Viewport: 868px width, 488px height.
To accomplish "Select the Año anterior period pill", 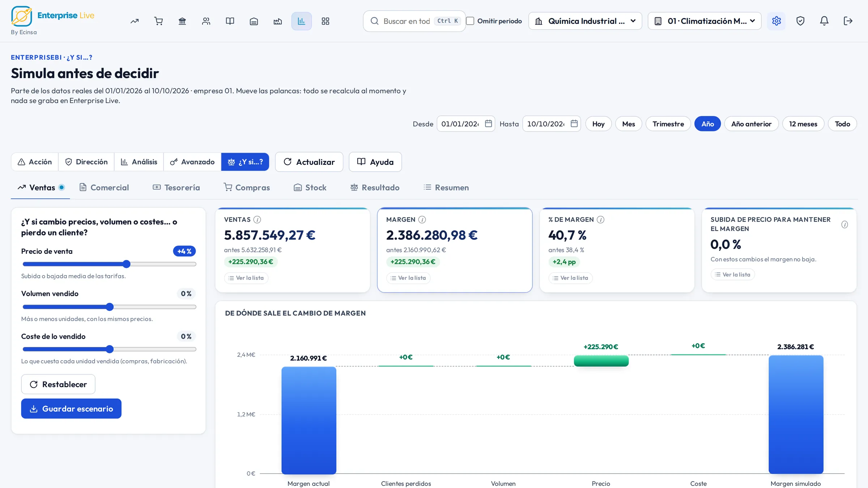I will tap(751, 124).
